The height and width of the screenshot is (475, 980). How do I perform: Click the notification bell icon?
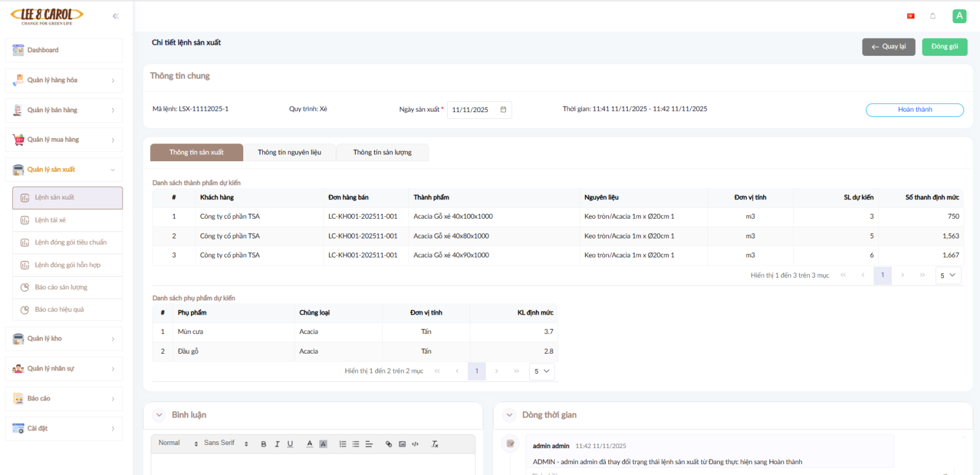point(933,16)
